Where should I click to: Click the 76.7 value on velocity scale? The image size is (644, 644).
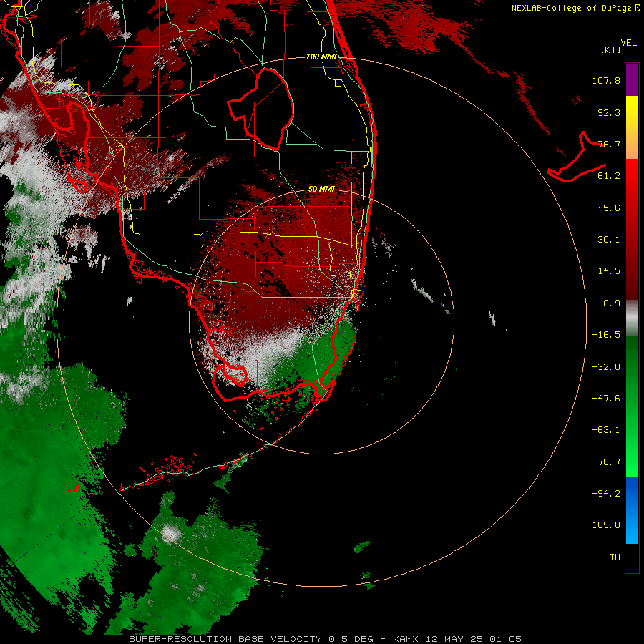click(609, 144)
